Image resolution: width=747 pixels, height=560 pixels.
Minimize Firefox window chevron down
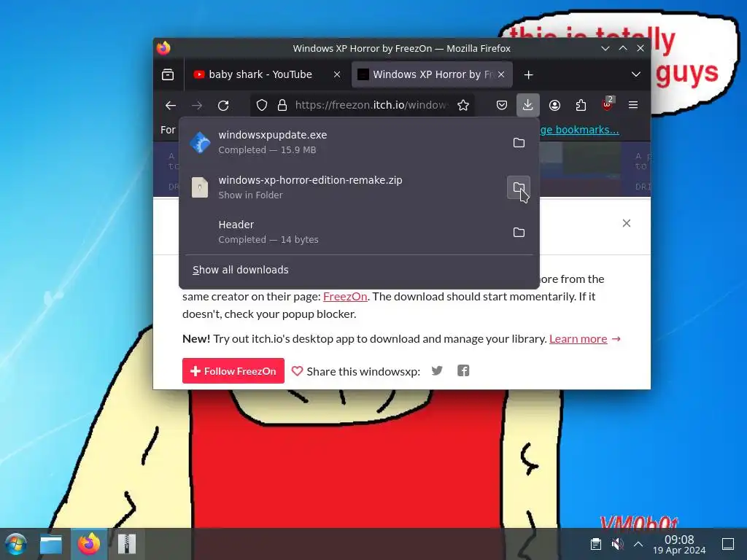tap(605, 49)
